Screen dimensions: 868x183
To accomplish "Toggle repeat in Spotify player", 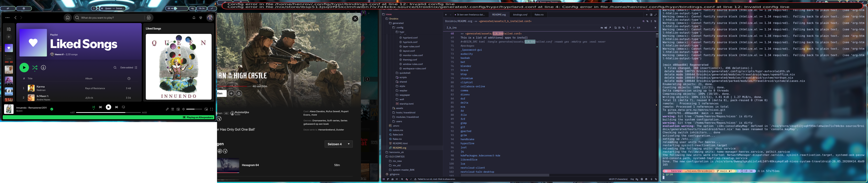I will click(123, 107).
